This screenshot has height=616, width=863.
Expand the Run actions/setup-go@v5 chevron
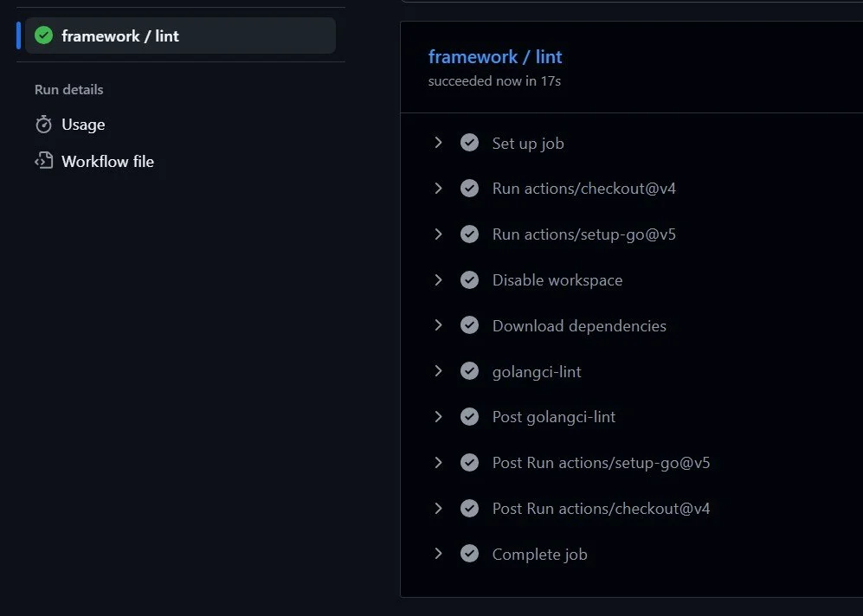438,234
